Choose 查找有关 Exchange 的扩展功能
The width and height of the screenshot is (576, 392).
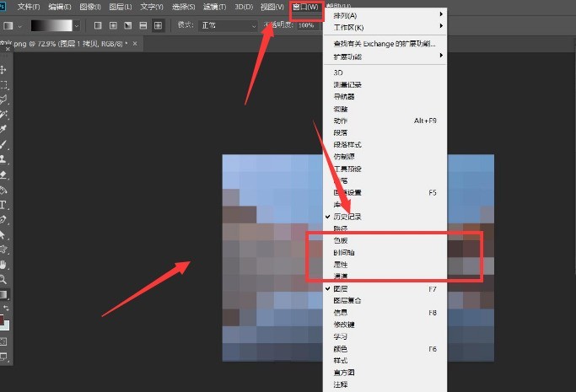click(x=385, y=44)
